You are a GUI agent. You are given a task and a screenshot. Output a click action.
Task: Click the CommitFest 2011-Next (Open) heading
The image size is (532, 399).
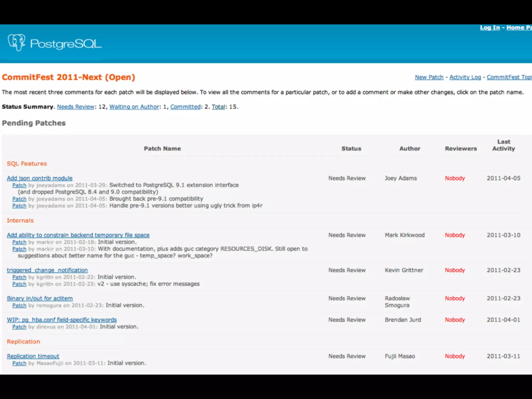tap(69, 77)
